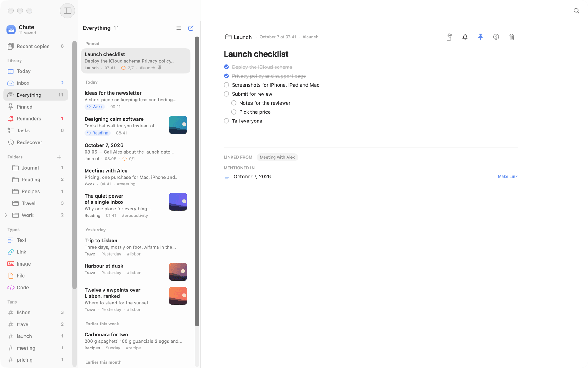Click the compose new note icon
The width and height of the screenshot is (588, 368).
pos(191,28)
